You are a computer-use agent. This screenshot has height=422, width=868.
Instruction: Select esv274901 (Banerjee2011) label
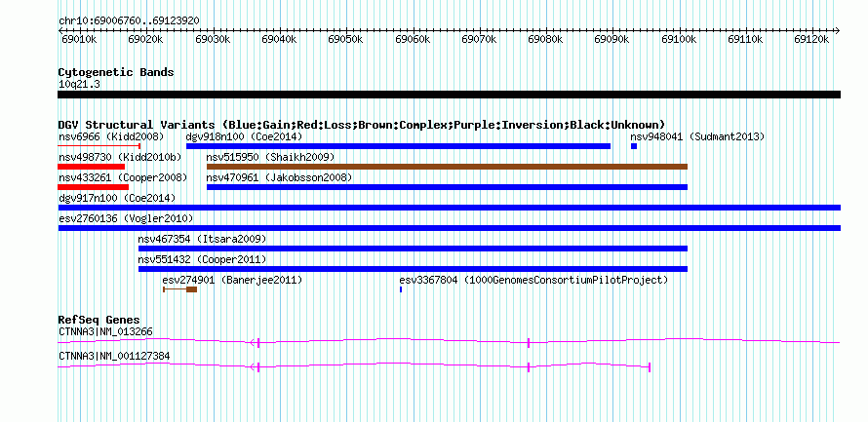coord(232,281)
